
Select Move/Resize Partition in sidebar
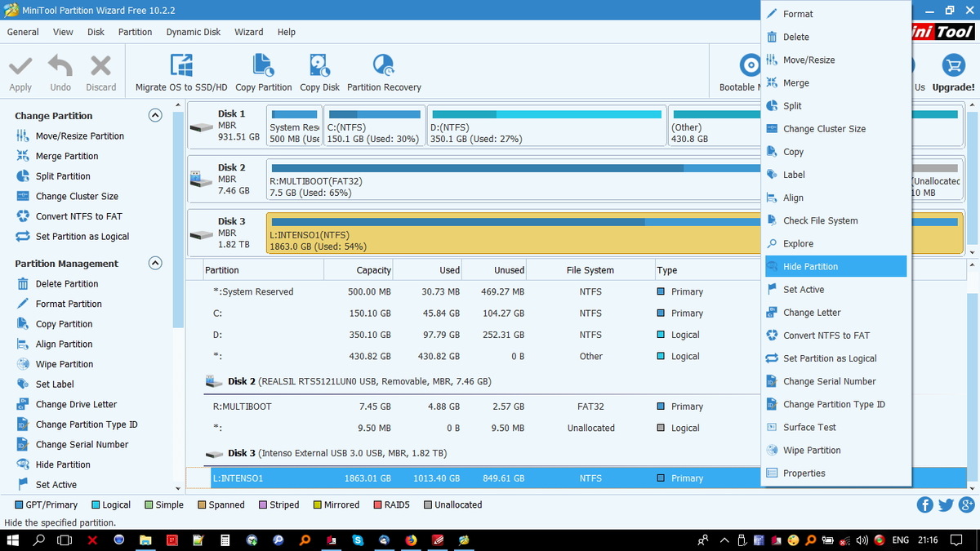[79, 136]
